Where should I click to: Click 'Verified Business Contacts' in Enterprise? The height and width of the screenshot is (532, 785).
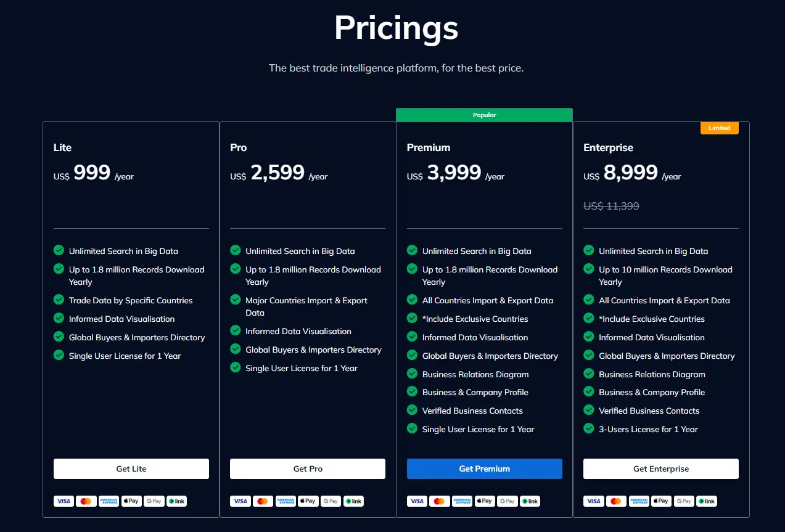pyautogui.click(x=649, y=411)
